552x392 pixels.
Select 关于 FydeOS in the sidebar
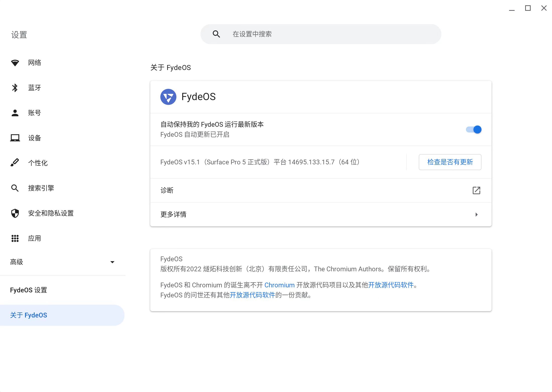[29, 315]
